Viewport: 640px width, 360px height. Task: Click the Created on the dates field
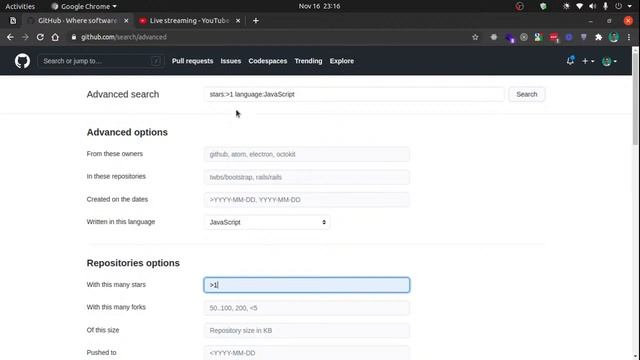coord(307,200)
